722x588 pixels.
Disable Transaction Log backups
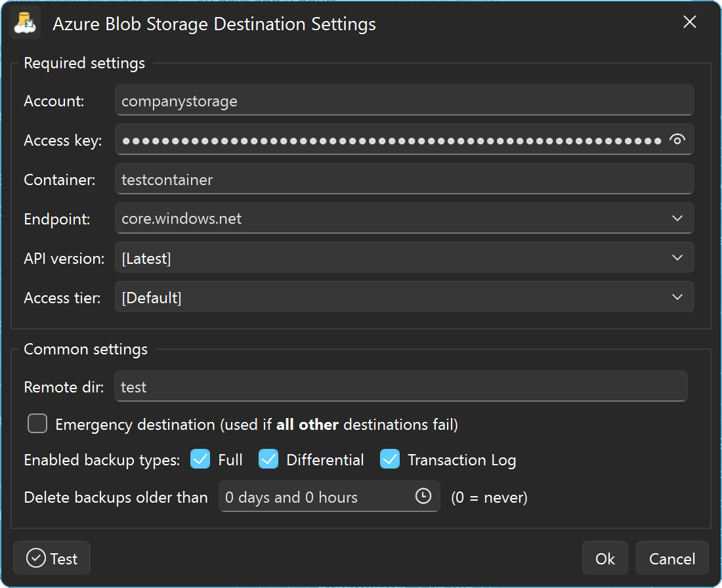[390, 459]
